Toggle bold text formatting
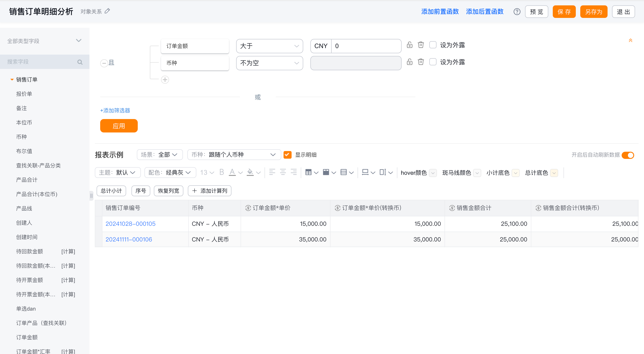This screenshot has width=644, height=354. point(222,172)
